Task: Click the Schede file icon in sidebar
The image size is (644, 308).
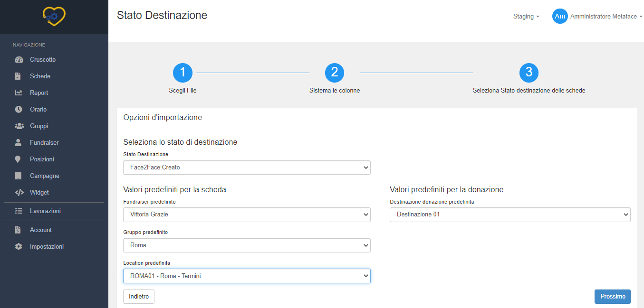Action: [x=19, y=76]
